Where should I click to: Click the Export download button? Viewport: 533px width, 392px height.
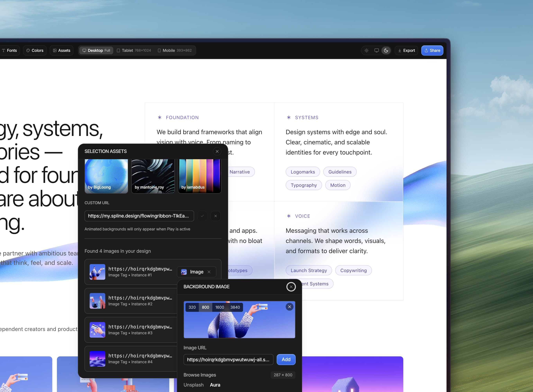coord(406,50)
